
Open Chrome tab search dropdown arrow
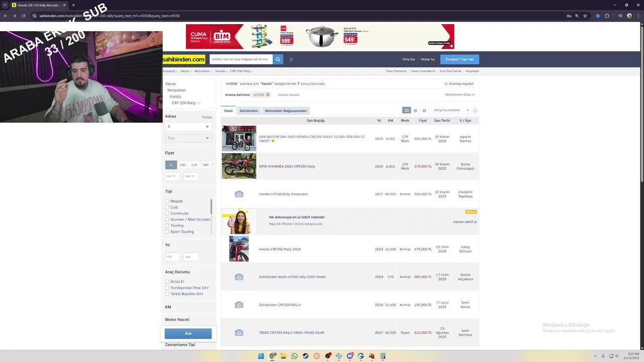pos(5,5)
